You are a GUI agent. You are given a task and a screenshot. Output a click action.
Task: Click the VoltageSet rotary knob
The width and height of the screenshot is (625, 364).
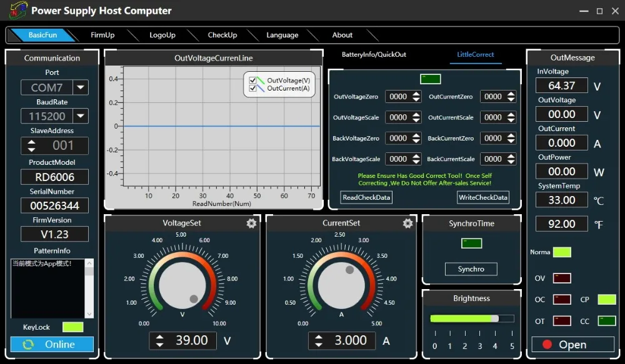(182, 285)
